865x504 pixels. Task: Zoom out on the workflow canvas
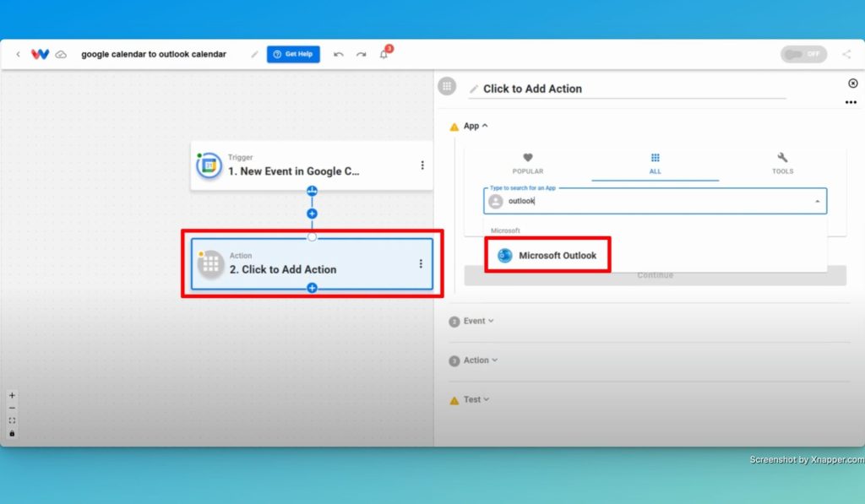(12, 408)
